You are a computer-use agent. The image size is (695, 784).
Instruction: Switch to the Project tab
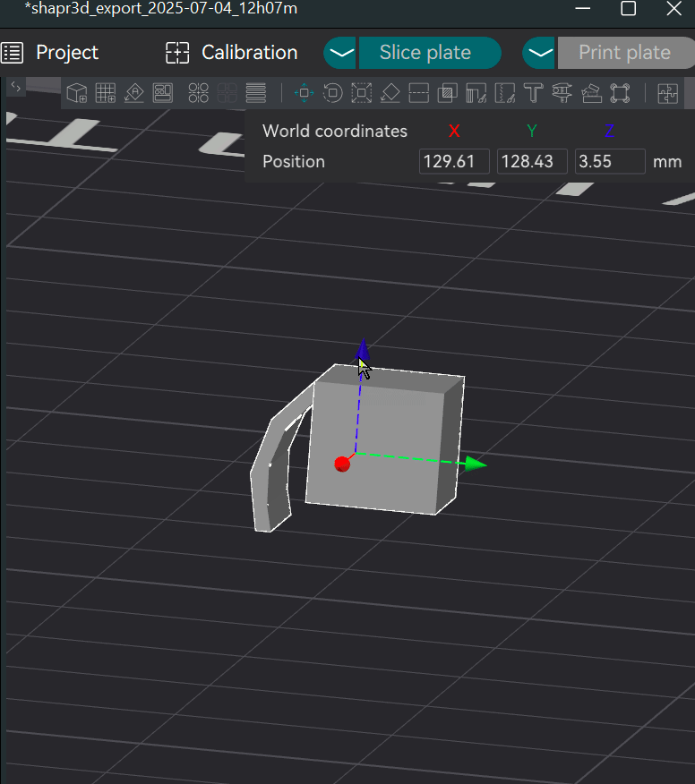point(49,53)
